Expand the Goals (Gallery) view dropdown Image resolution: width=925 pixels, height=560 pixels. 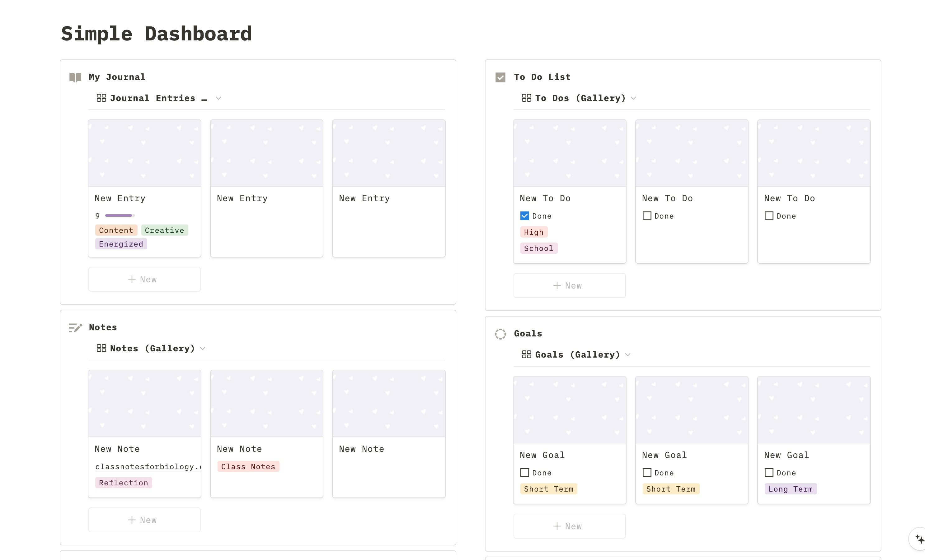point(628,354)
